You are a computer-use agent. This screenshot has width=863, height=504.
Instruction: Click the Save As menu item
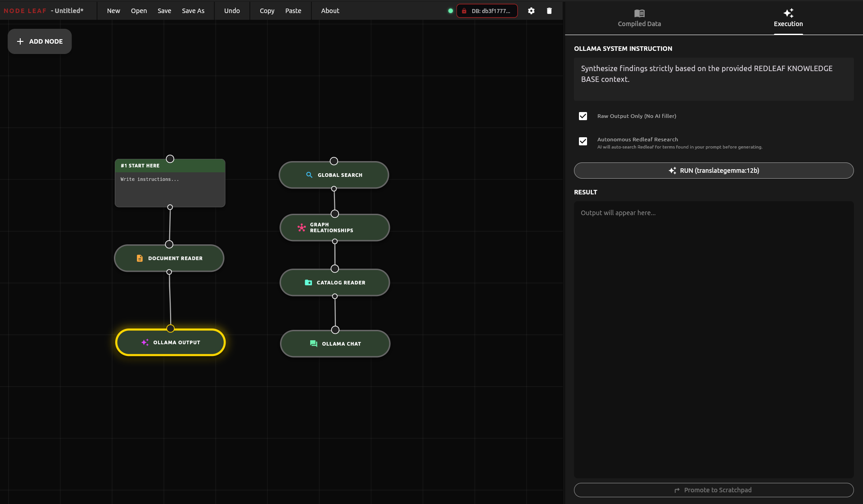tap(193, 11)
